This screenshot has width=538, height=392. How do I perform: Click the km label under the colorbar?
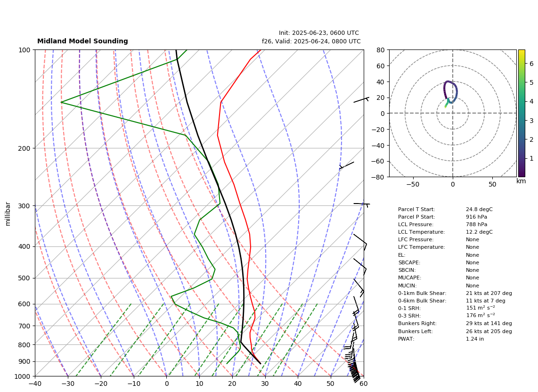[521, 181]
